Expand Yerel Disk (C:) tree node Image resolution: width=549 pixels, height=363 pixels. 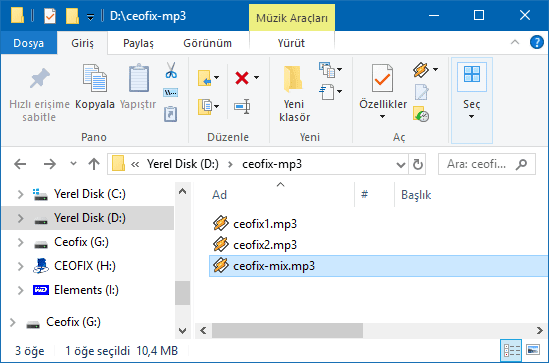[x=21, y=194]
